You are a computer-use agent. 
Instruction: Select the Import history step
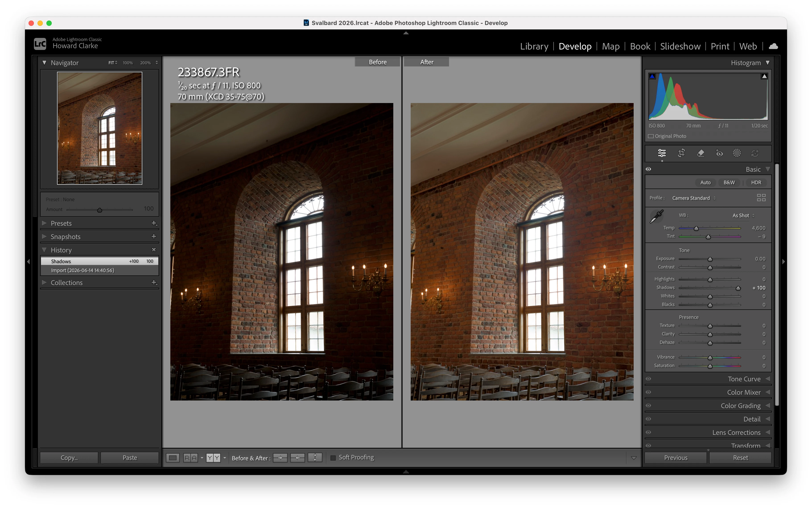(99, 271)
